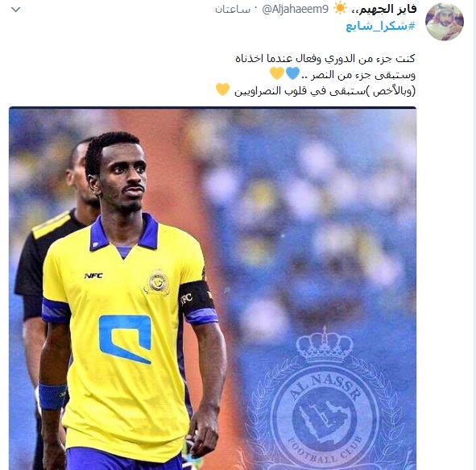Follow the #شكرا_شايع hashtag

pos(380,26)
